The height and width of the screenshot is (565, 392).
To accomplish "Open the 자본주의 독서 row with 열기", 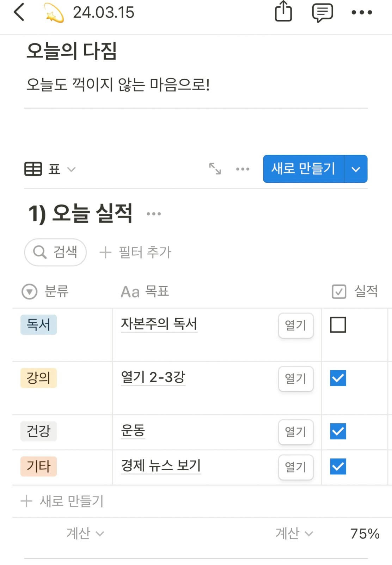I will [x=296, y=326].
